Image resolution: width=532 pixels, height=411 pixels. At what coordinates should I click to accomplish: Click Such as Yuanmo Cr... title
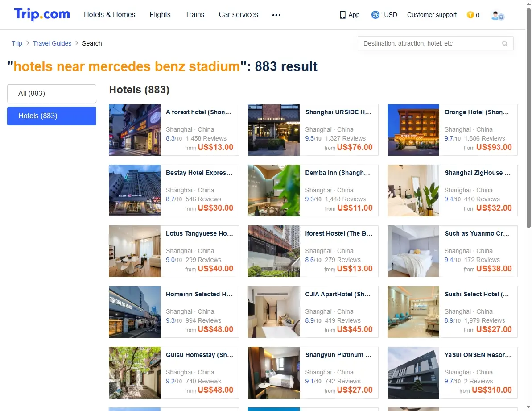(x=477, y=233)
